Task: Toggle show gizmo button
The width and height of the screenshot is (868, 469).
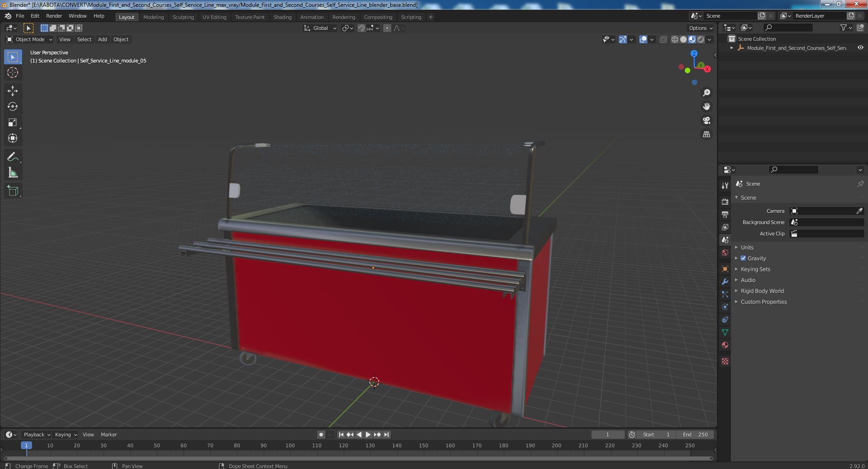Action: point(623,39)
